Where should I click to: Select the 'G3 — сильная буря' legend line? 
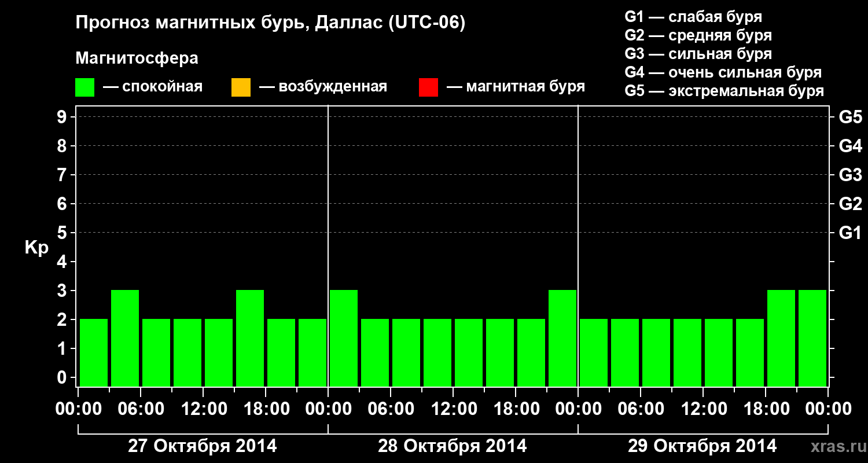[698, 54]
